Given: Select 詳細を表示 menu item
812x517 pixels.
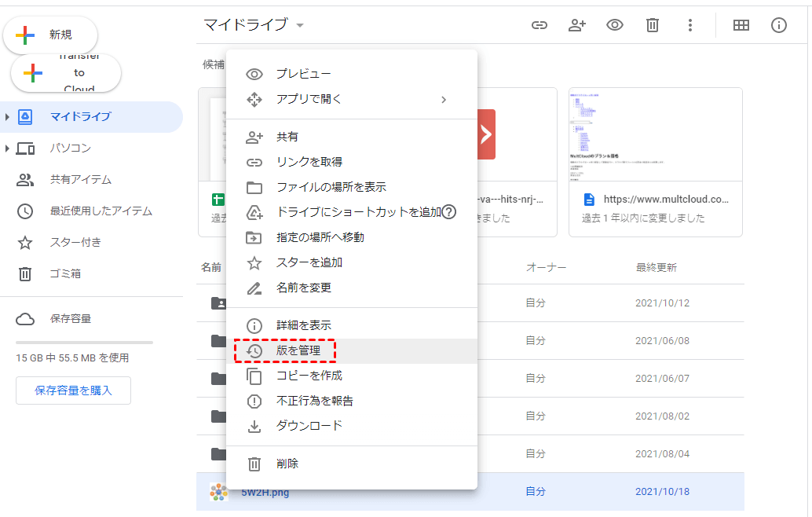Looking at the screenshot, I should (352, 326).
